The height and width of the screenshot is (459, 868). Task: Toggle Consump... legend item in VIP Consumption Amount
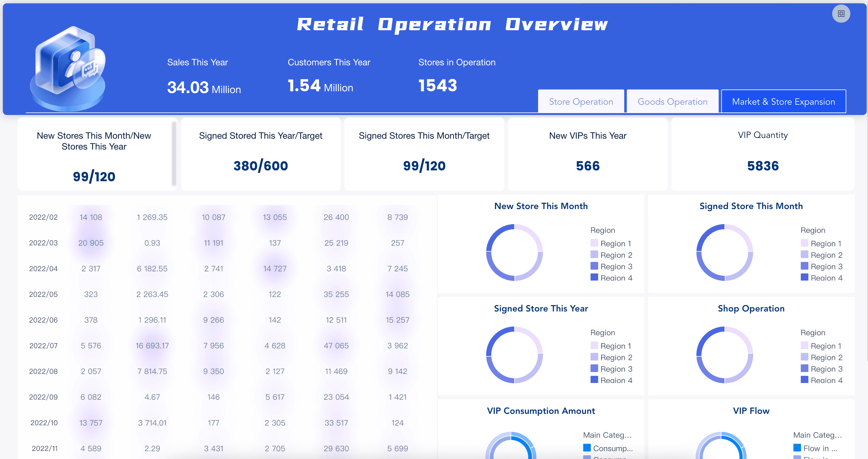pyautogui.click(x=608, y=448)
